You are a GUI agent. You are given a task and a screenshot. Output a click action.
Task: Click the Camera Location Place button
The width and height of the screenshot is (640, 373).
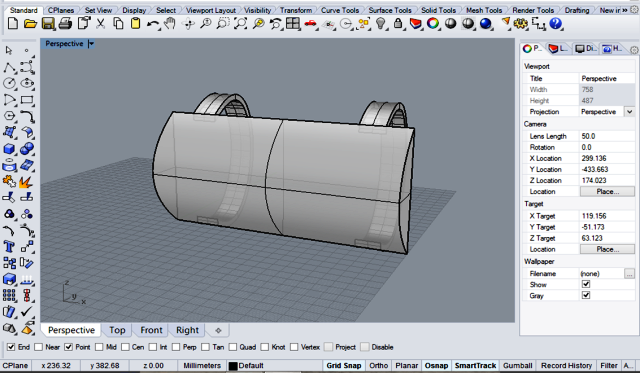607,191
